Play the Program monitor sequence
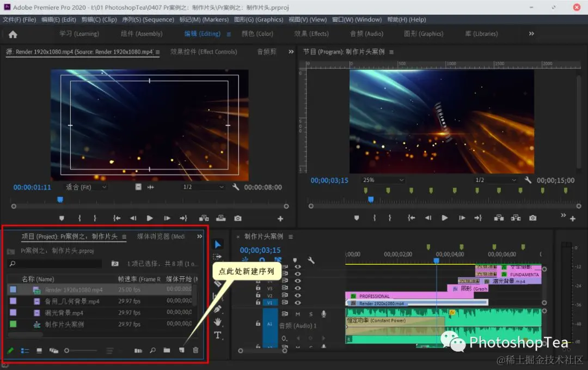This screenshot has width=588, height=370. (x=445, y=218)
